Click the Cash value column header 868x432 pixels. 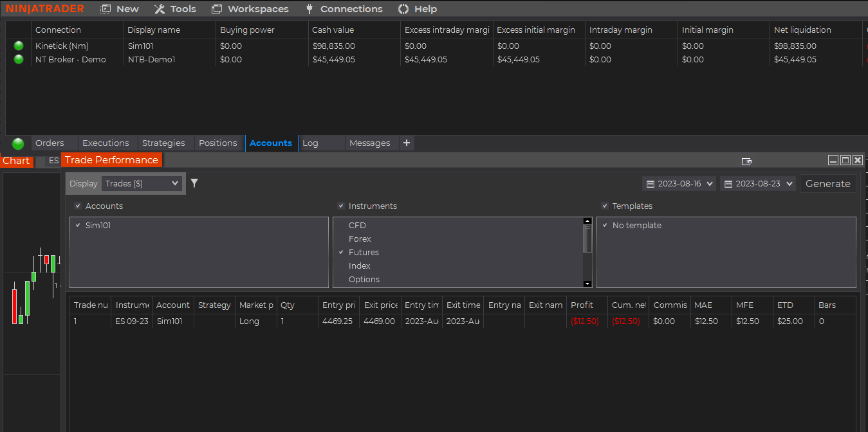(354, 30)
